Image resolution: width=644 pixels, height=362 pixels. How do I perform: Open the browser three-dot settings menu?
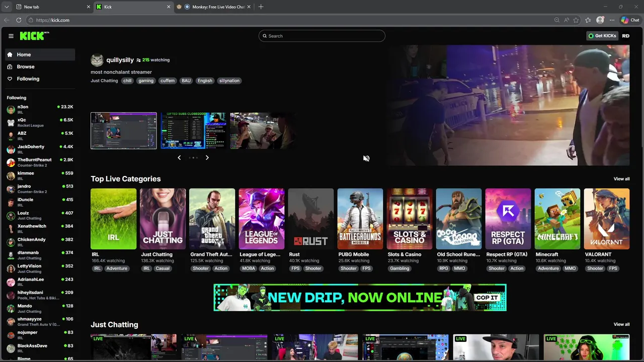(612, 20)
